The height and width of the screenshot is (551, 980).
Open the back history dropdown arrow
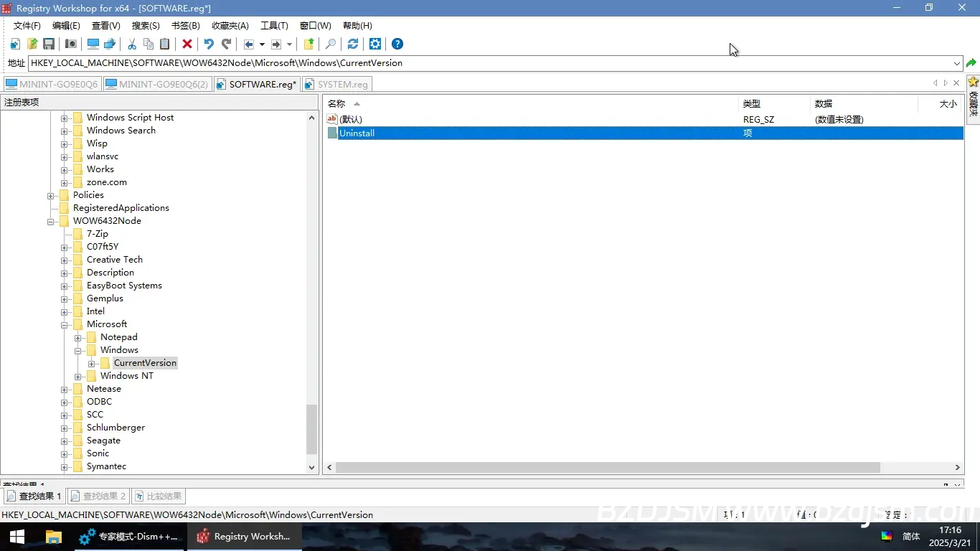point(262,44)
